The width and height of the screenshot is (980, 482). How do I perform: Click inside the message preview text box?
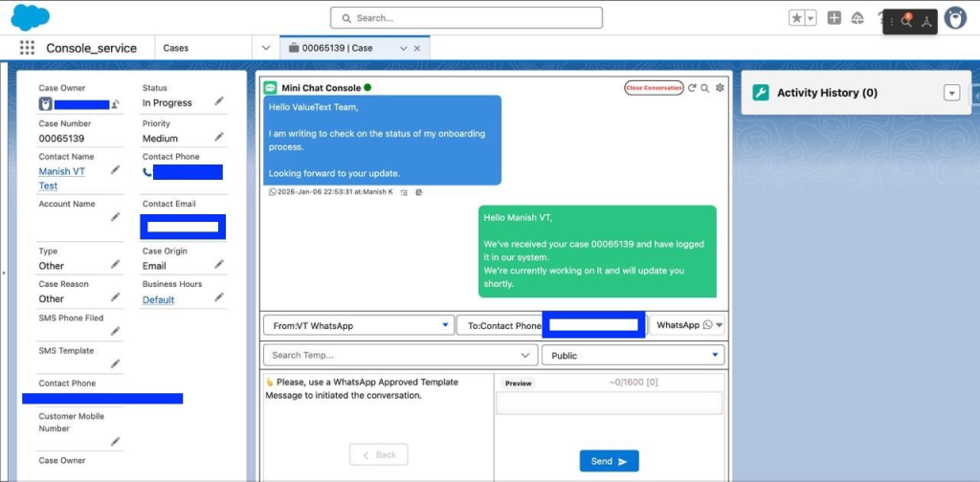tap(609, 404)
